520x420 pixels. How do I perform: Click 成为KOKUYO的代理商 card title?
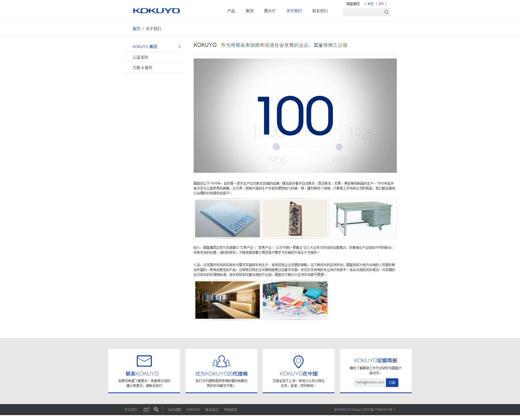221,374
